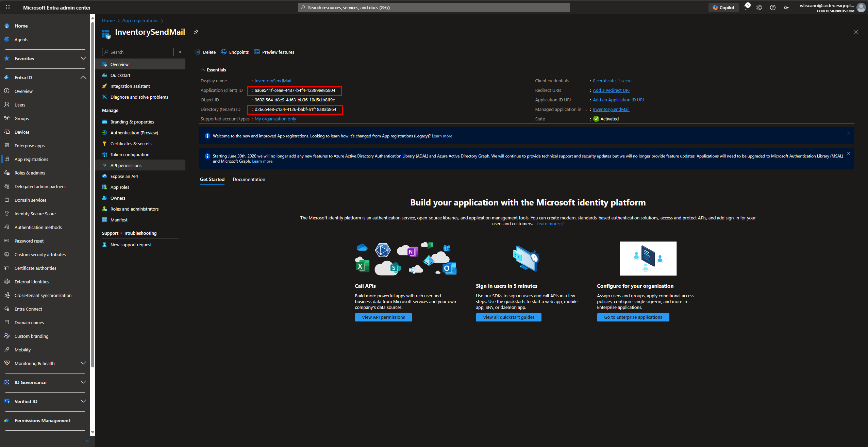Viewport: 868px width, 447px height.
Task: Open the feedback icon in header
Action: 786,7
